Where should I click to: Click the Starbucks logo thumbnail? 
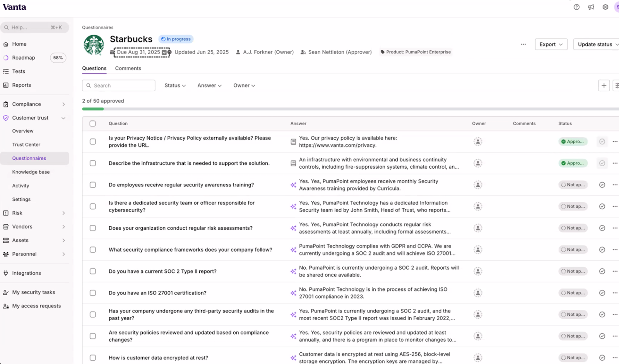coord(94,45)
